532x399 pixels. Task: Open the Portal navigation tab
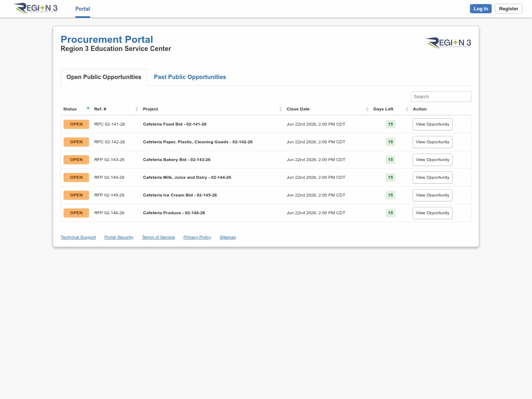point(83,9)
